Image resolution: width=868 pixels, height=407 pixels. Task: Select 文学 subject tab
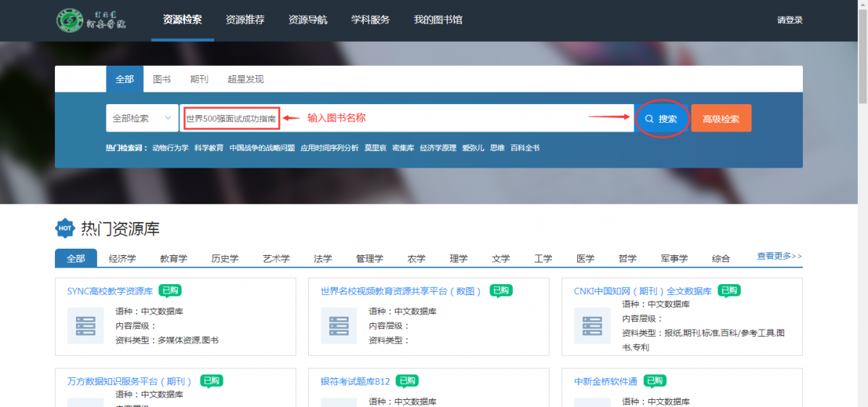tap(501, 258)
